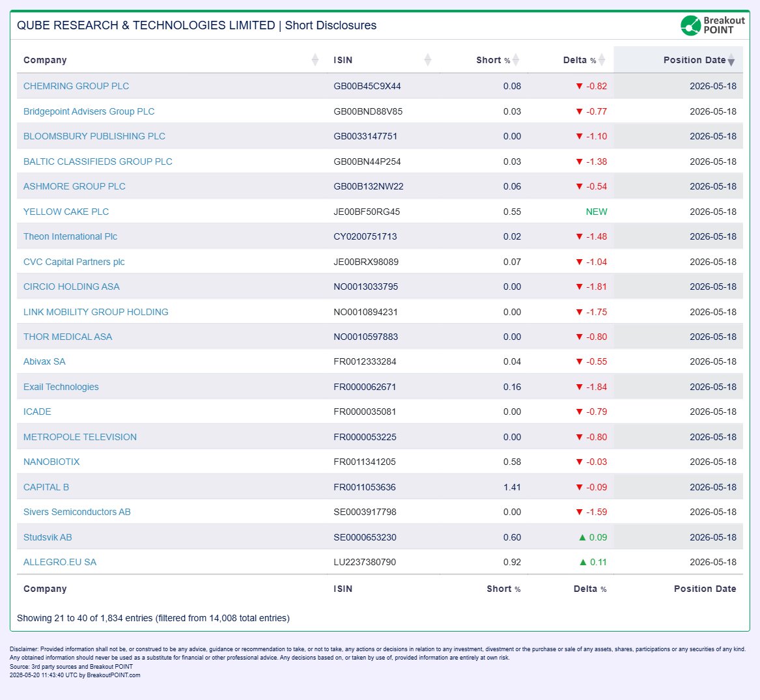The image size is (760, 700).
Task: Open Sivers Semiconductors AB link
Action: (x=77, y=512)
